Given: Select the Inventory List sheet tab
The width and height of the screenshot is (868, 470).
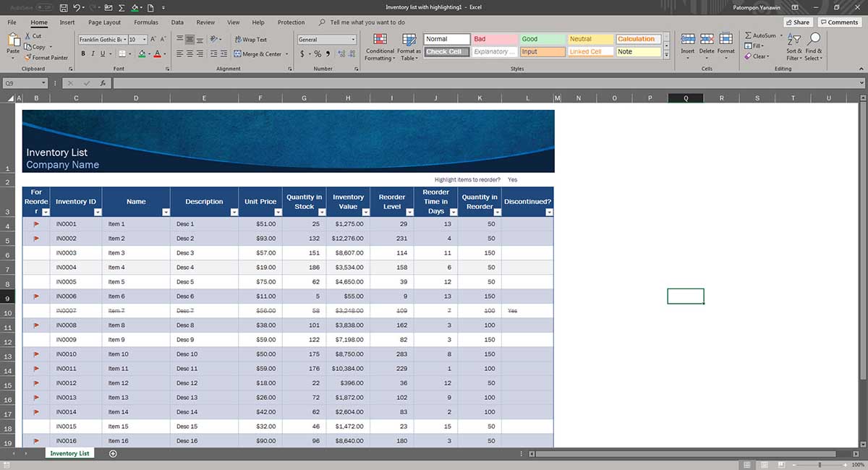Looking at the screenshot, I should (69, 453).
